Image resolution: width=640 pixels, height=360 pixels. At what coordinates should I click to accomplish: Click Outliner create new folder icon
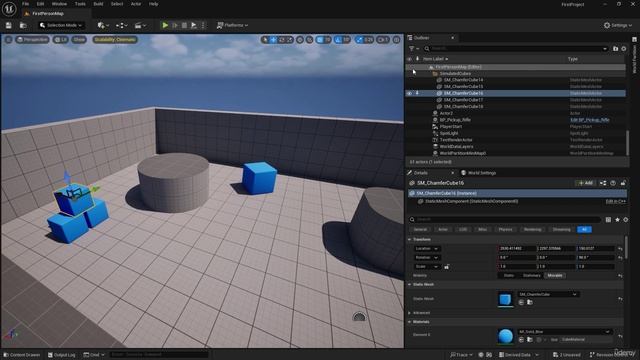click(616, 49)
